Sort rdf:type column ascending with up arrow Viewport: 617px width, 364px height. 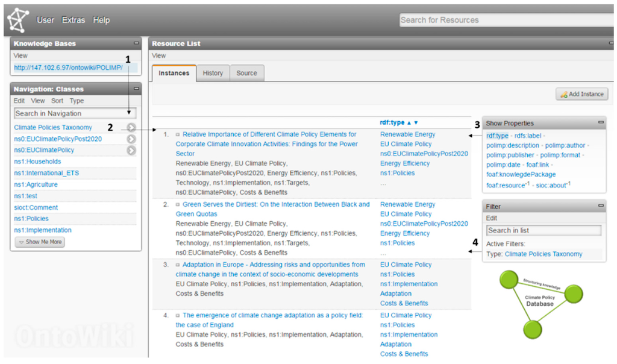point(409,122)
